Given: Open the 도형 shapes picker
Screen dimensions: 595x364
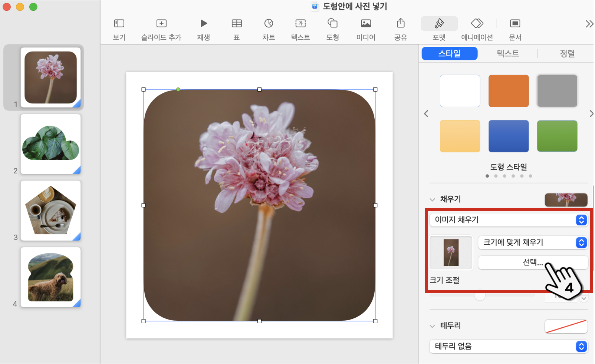Looking at the screenshot, I should pyautogui.click(x=332, y=24).
